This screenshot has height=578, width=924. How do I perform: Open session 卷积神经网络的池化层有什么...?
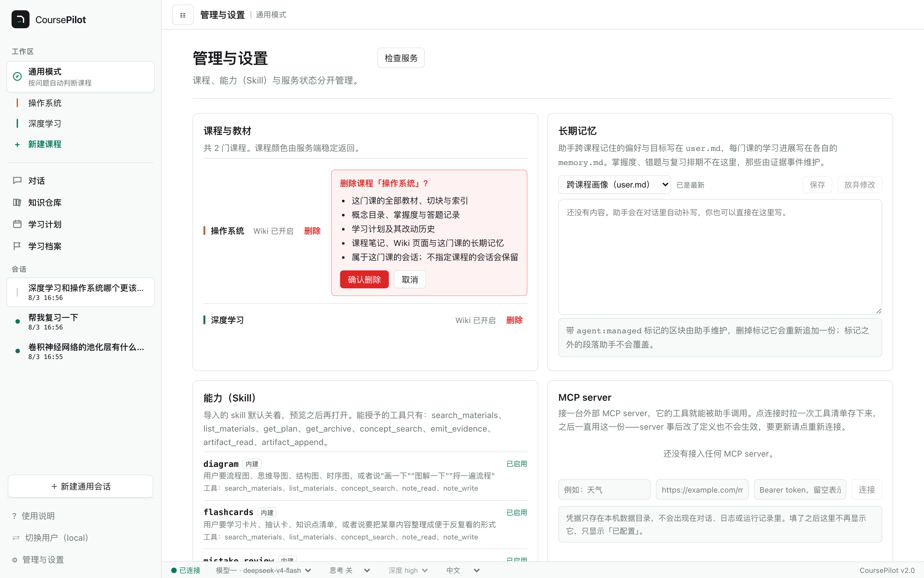click(x=81, y=351)
